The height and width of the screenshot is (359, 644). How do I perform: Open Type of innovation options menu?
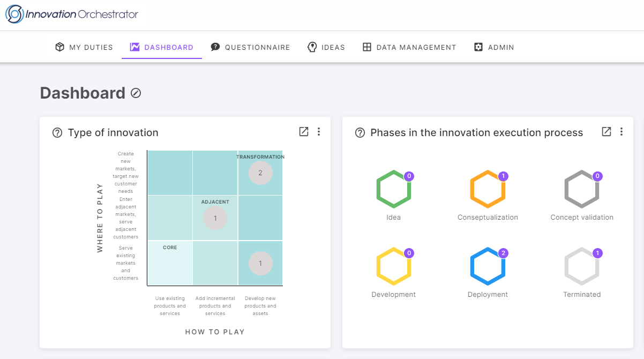319,132
